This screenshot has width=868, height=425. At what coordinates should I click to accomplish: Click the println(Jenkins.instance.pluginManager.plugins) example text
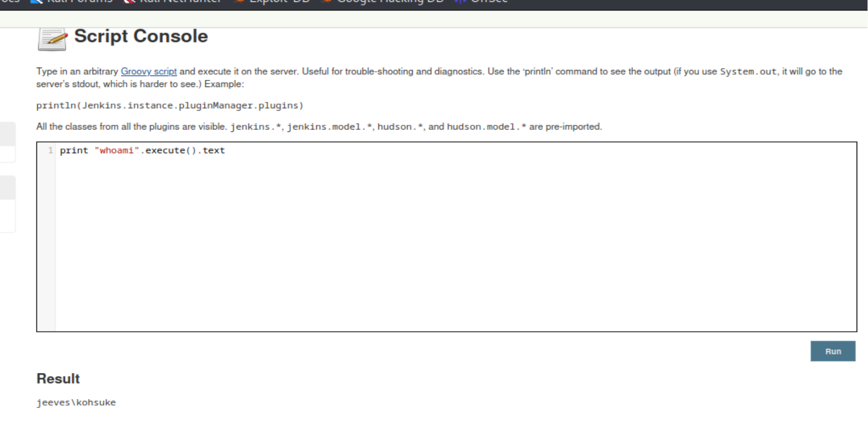170,105
